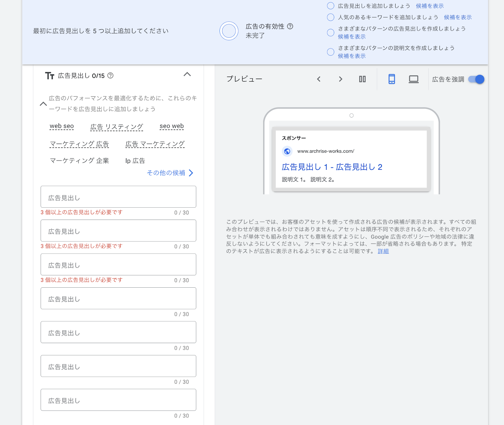Add keyword 広告 リスティング
504x425 pixels.
point(117,127)
